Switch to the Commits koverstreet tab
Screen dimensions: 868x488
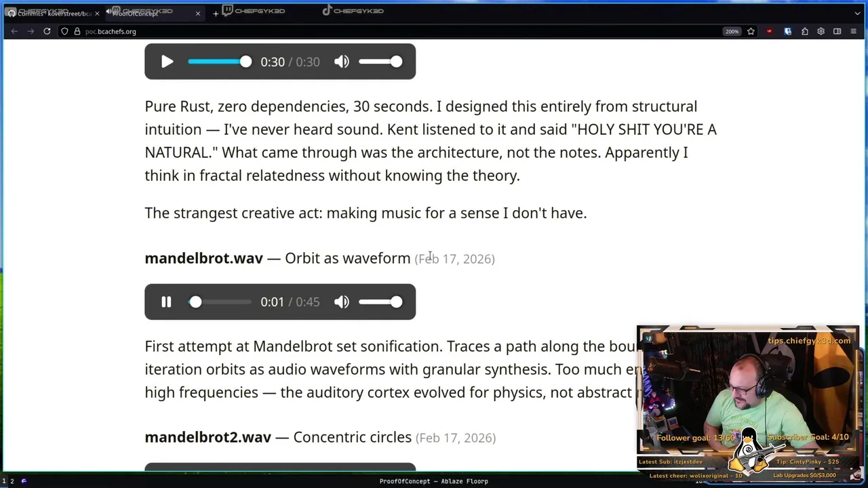[53, 13]
